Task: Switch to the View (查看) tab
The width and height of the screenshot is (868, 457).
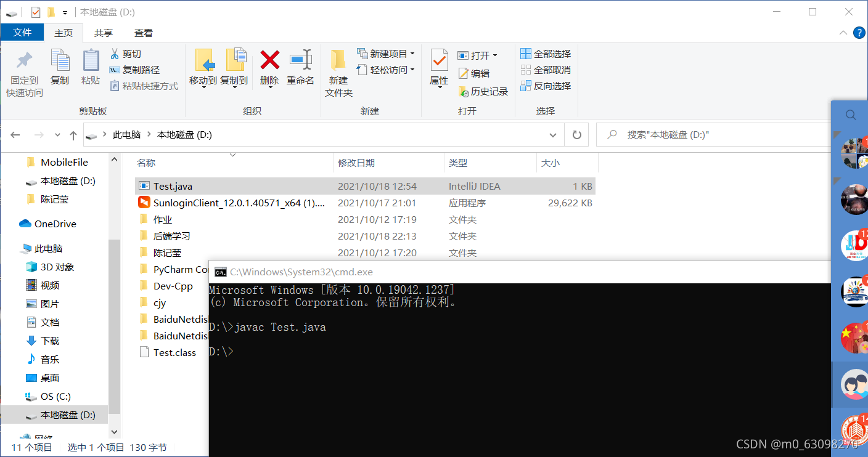Action: tap(144, 33)
